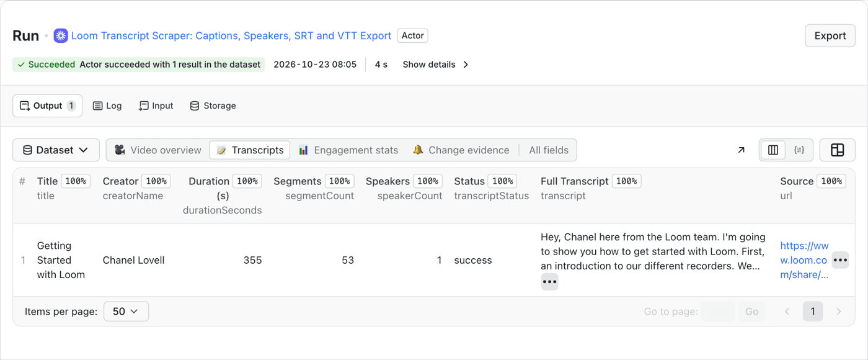
Task: Click the Export button
Action: pyautogui.click(x=830, y=36)
